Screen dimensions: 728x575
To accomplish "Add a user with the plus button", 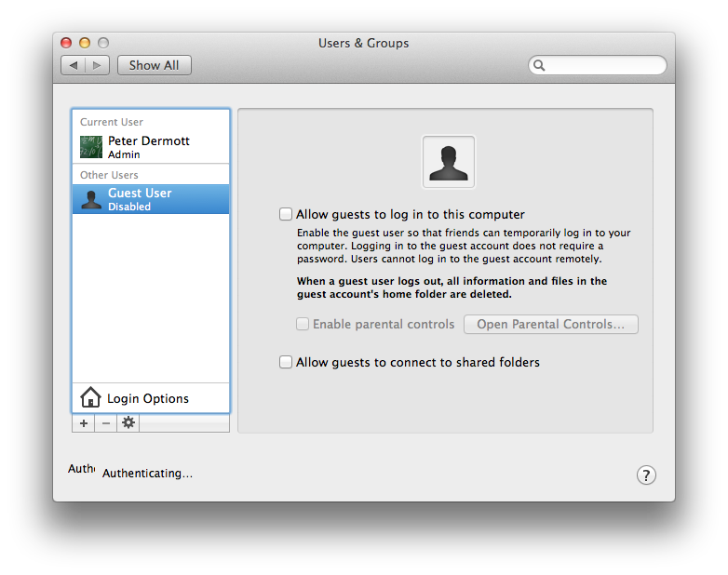I will 84,423.
